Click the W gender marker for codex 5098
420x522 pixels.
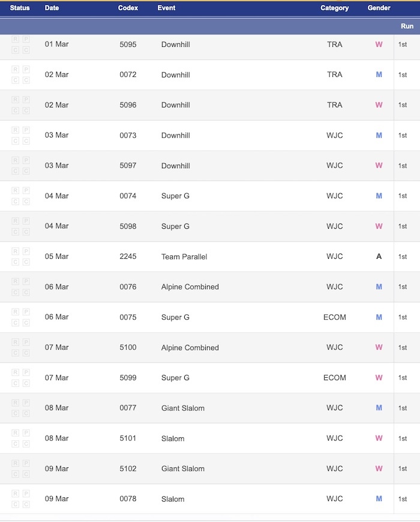click(379, 226)
